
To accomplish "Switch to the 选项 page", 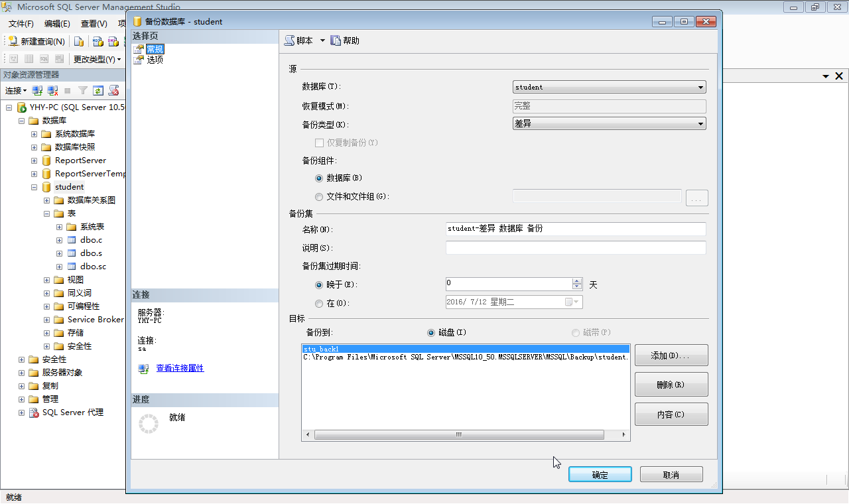I will [155, 60].
